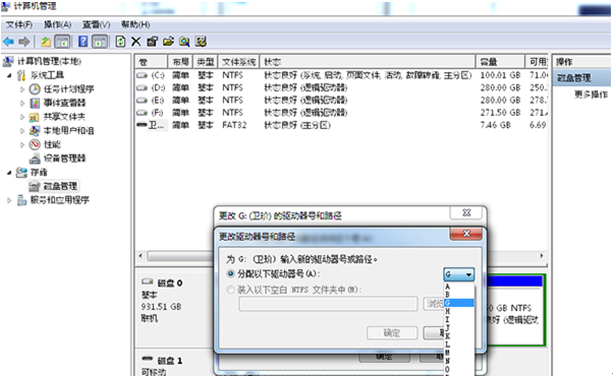
Task: Click the (C:) volume drive icon
Action: click(x=142, y=75)
